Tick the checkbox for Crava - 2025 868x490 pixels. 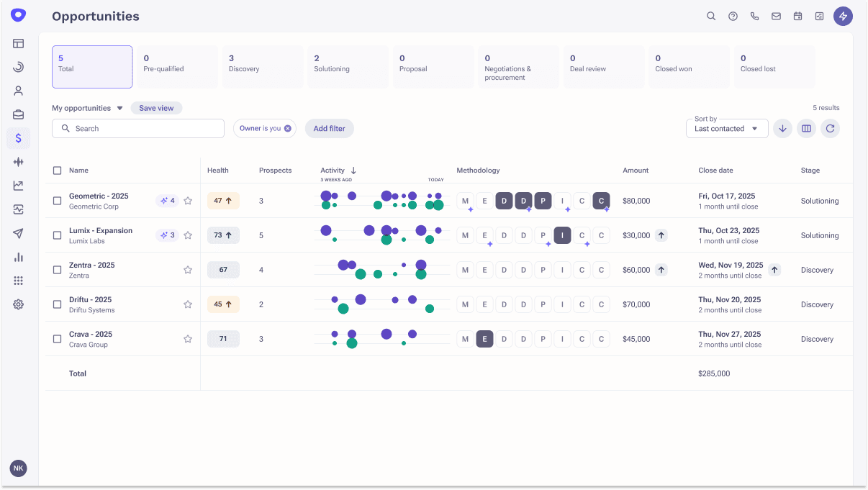coord(58,339)
